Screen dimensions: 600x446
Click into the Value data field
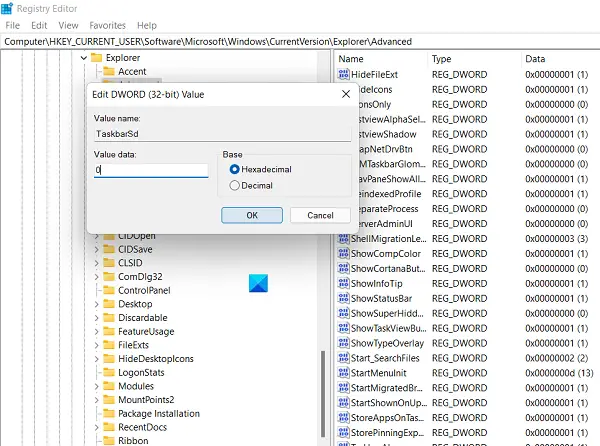point(151,170)
